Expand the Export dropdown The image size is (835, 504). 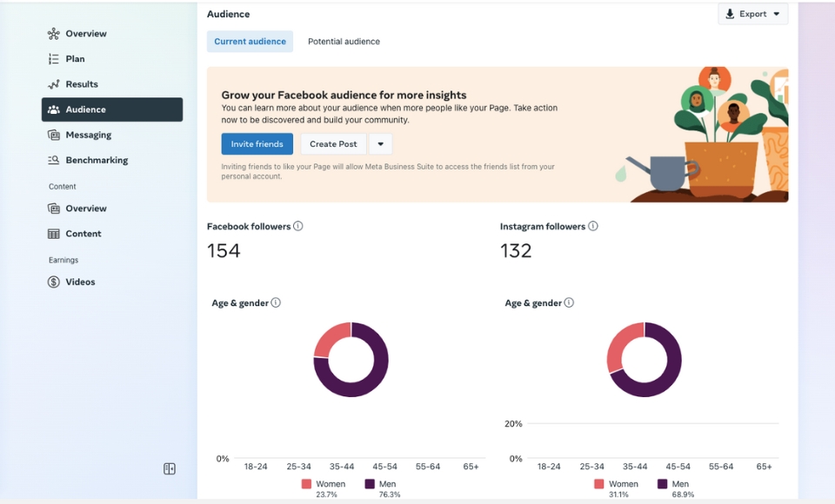coord(775,13)
